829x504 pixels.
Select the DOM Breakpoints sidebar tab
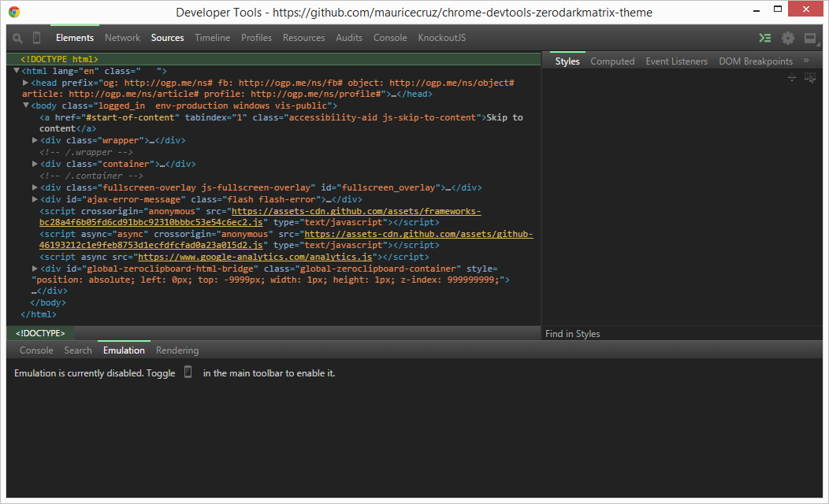pos(756,61)
